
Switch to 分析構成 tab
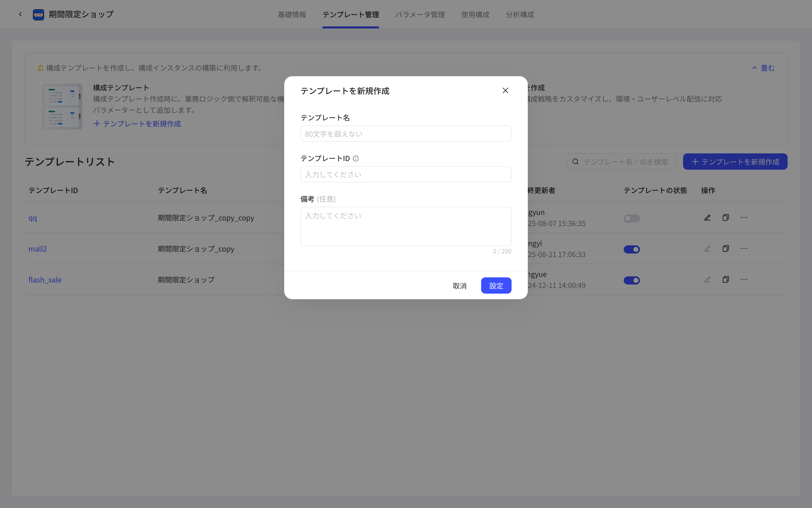(520, 14)
